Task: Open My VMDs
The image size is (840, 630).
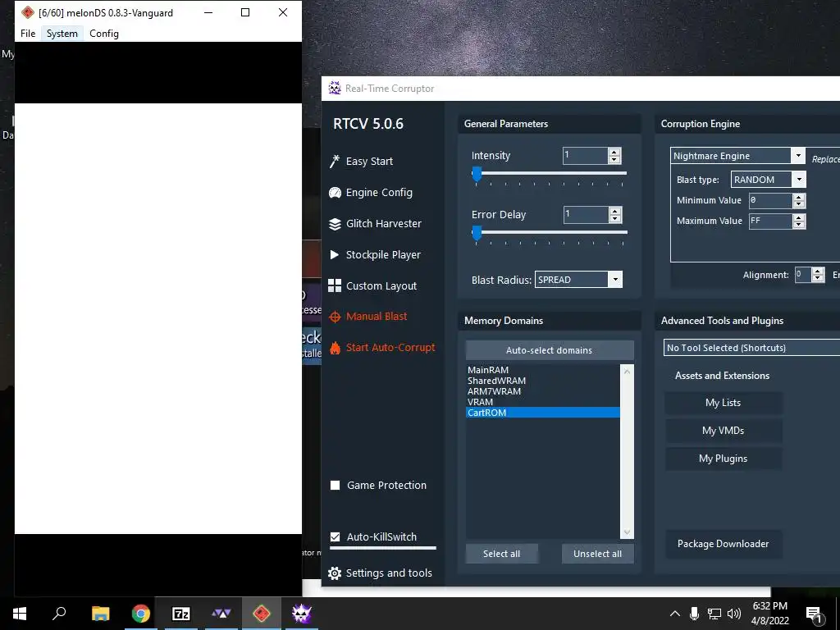Action: pyautogui.click(x=723, y=431)
